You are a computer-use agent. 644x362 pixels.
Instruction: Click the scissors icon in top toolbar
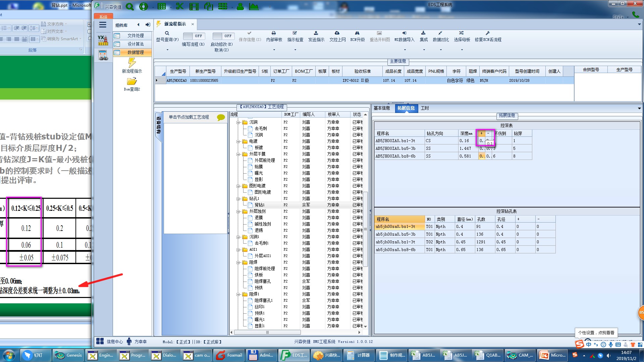180,6
